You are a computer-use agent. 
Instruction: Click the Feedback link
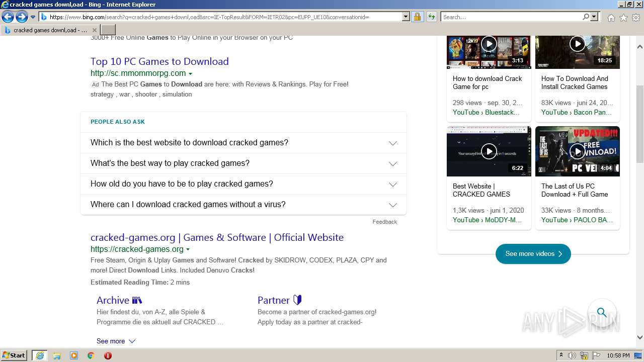tap(384, 222)
